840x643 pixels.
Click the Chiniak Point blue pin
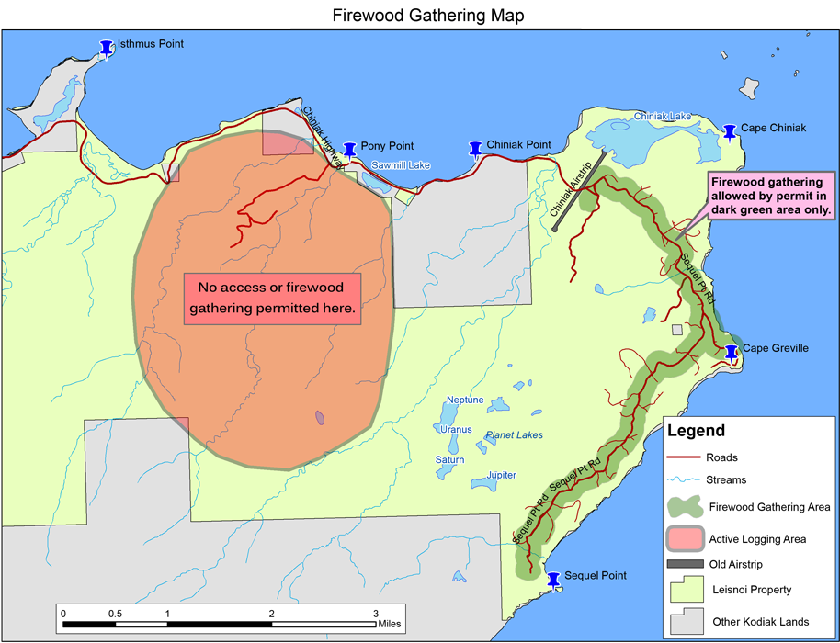coord(475,149)
